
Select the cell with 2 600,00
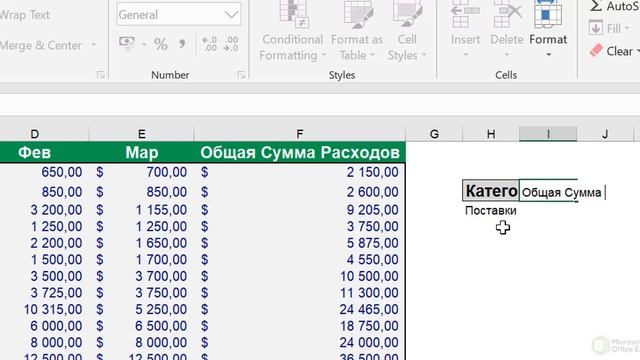tap(300, 192)
